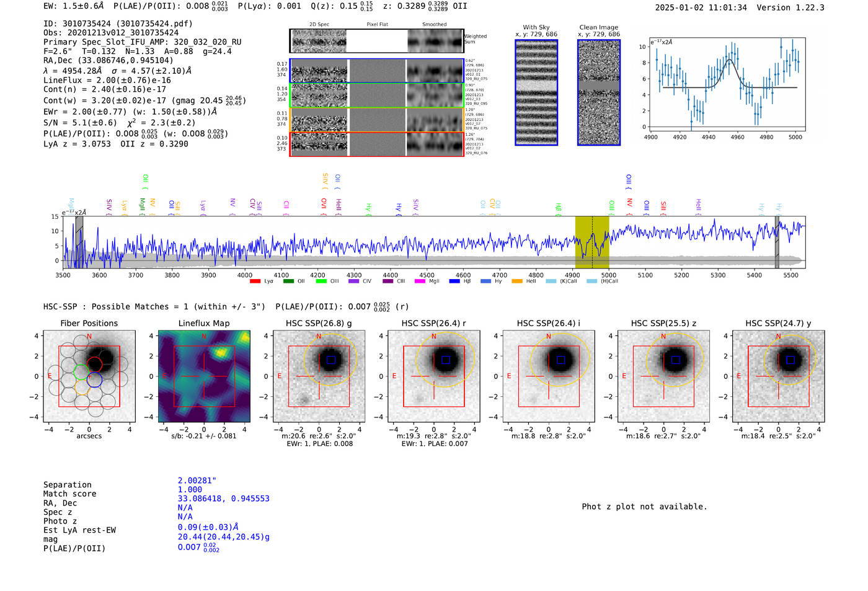Open the Lineflux Map panel
The image size is (868, 591).
204,376
